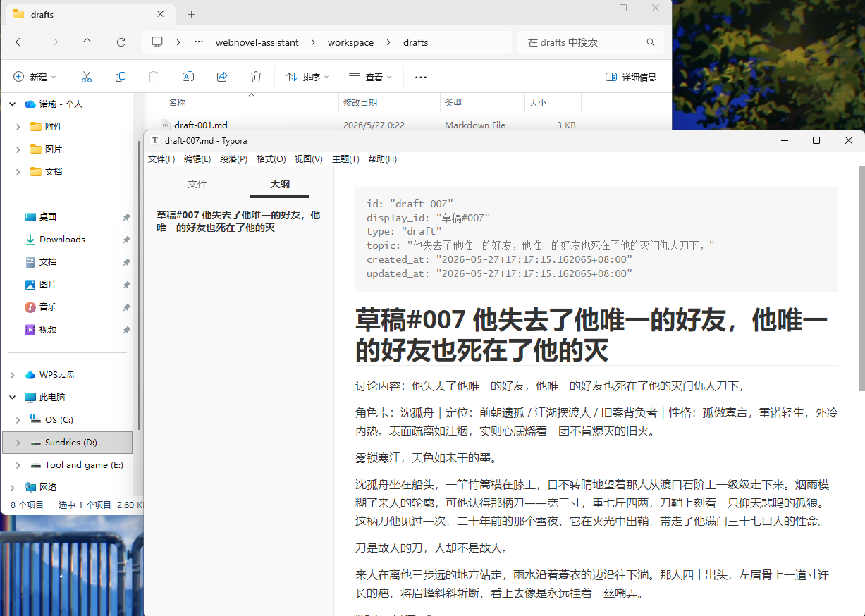
Task: Collapse the 此电脑 node
Action: [12, 398]
